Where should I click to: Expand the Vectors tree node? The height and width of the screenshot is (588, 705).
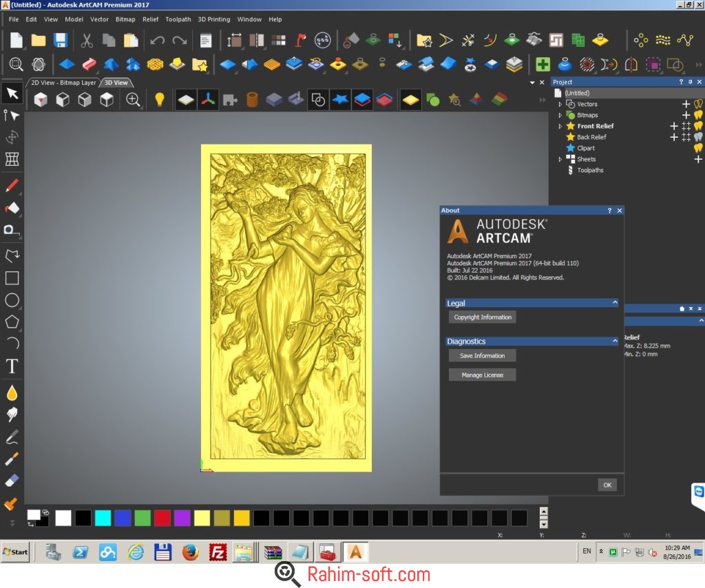[560, 105]
